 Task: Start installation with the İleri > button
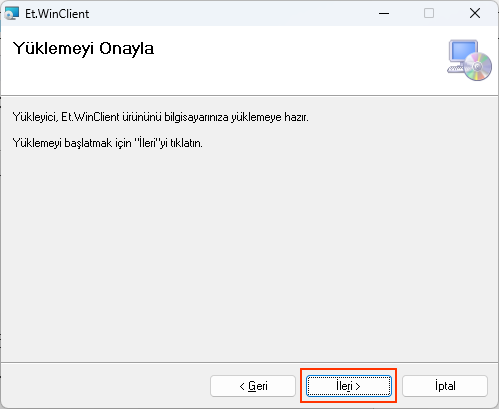click(x=349, y=386)
